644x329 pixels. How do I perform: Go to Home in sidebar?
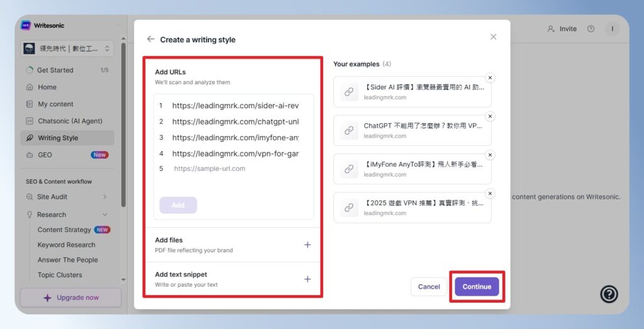[67, 87]
